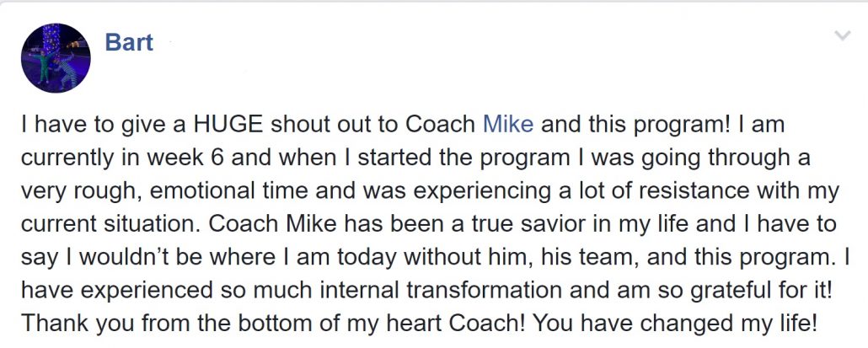Open the post options chevron at top right

[842, 36]
